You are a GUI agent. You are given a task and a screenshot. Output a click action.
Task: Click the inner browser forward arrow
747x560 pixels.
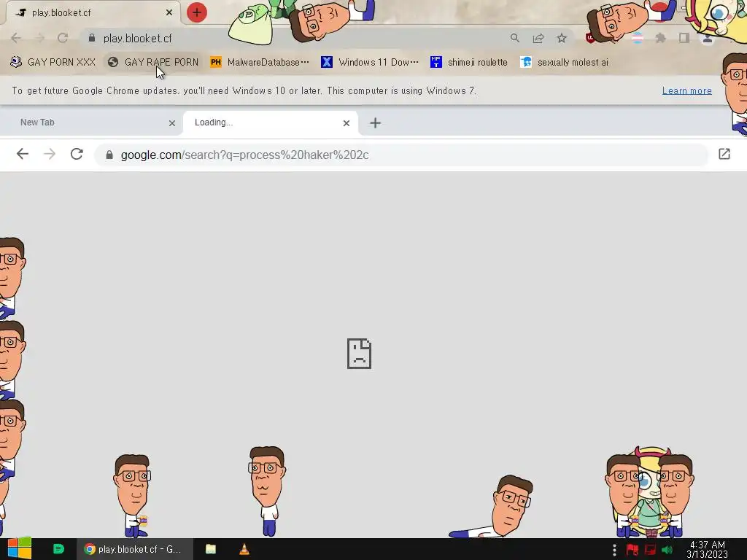[x=50, y=154]
